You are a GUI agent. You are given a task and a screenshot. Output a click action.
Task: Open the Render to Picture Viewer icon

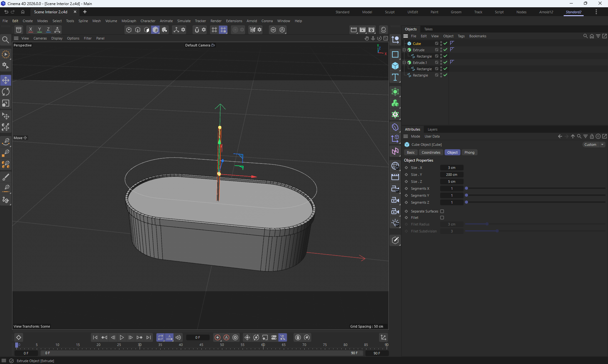point(363,30)
